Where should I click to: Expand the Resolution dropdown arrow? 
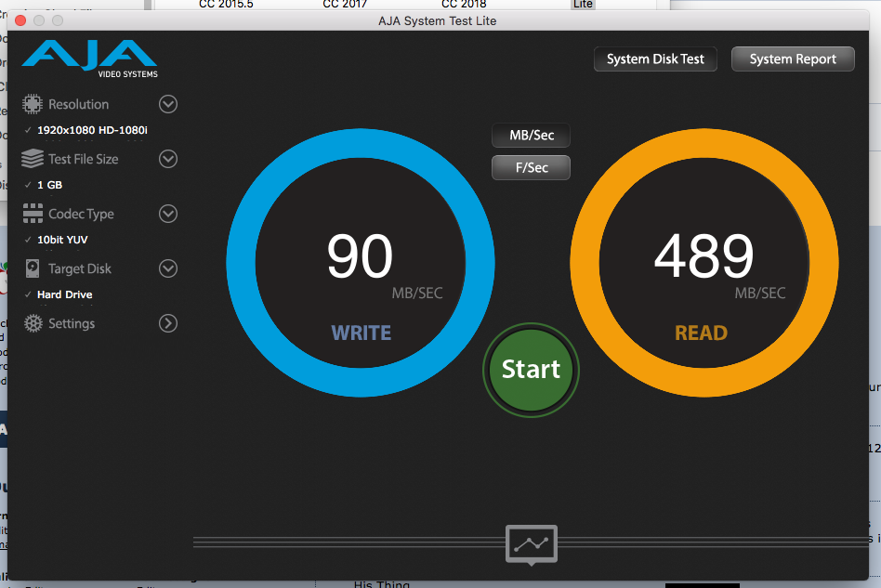168,104
